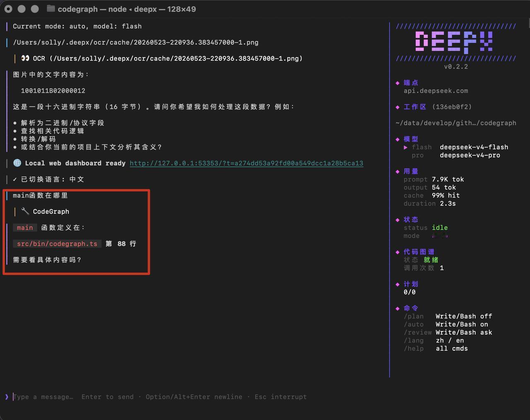This screenshot has height=420, width=530.
Task: Click the output 54 tok value
Action: [x=444, y=188]
